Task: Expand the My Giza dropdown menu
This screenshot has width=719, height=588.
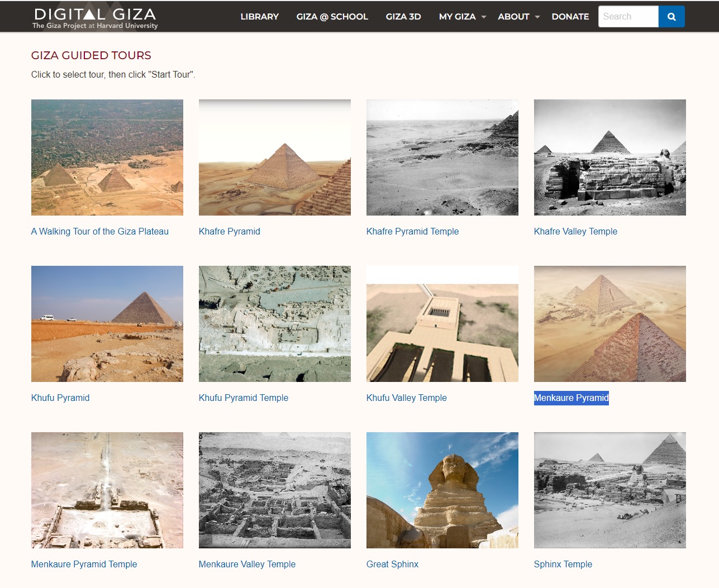Action: 463,17
